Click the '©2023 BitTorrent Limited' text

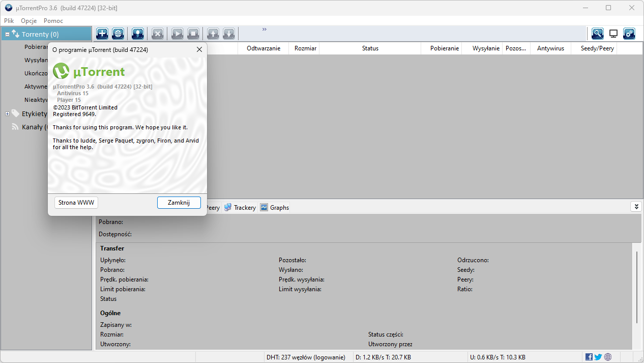tap(85, 107)
